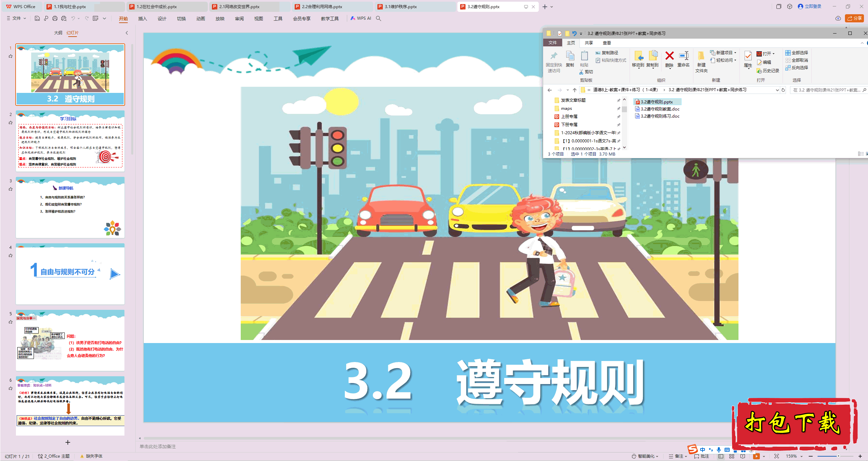Open the 轻松访问 dropdown in Explorer

(x=723, y=60)
